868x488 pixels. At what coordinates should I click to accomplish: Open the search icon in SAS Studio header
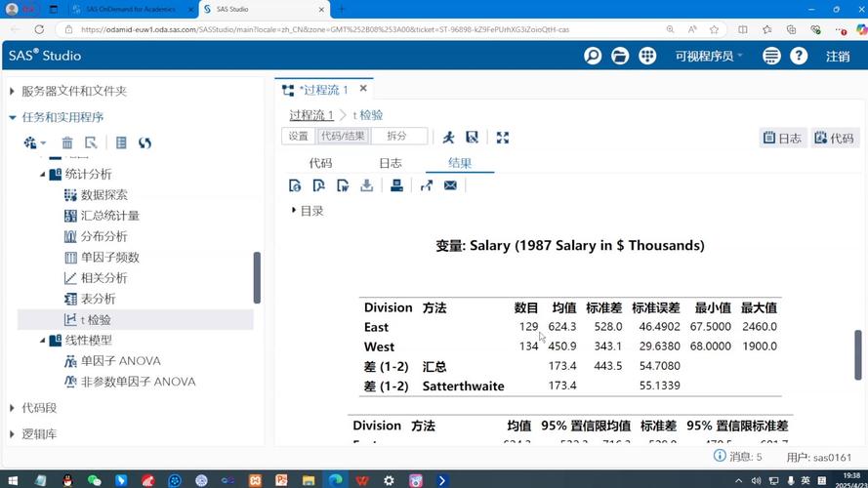(593, 56)
